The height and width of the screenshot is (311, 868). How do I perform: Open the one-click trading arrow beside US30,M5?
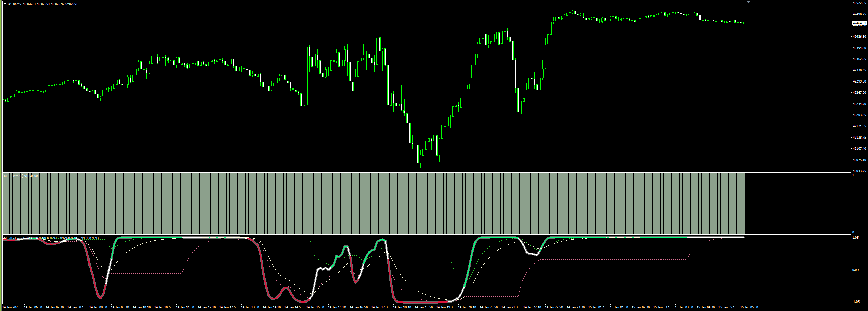tap(5, 4)
